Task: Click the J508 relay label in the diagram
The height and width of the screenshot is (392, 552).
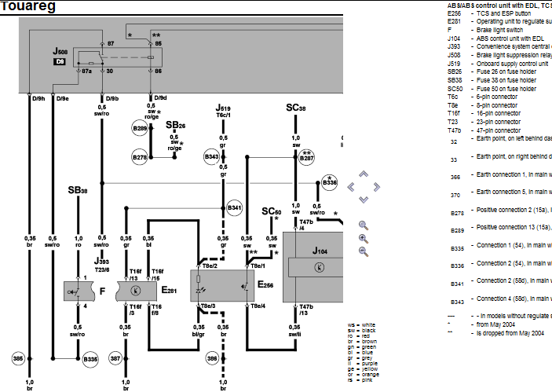Action: (60, 51)
